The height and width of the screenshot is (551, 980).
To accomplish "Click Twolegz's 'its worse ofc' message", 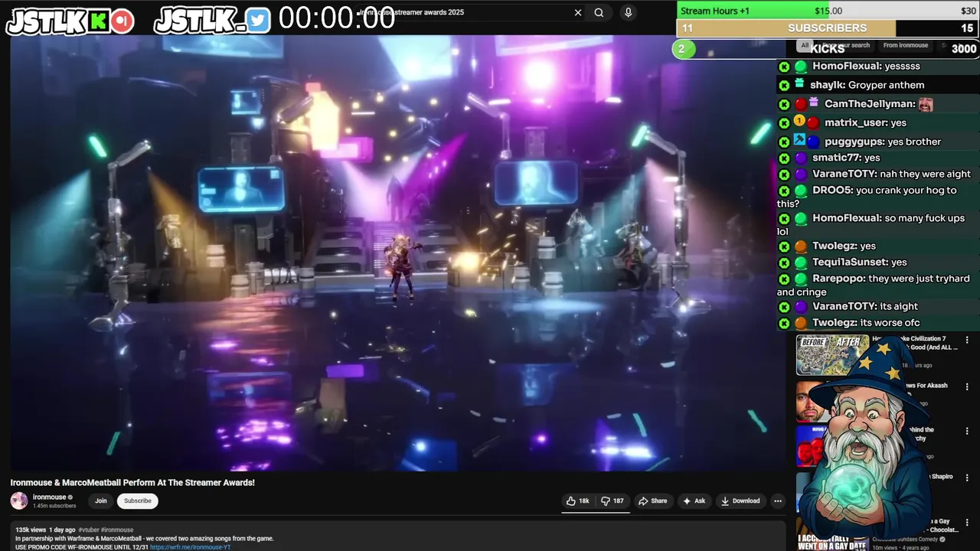I will pyautogui.click(x=866, y=323).
